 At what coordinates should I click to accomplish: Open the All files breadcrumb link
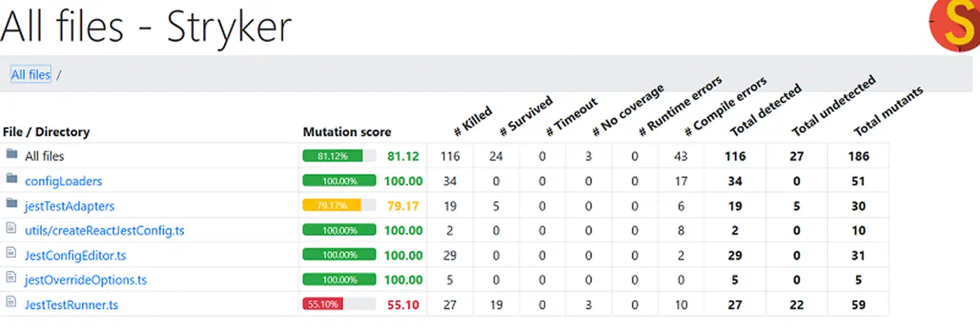(31, 74)
